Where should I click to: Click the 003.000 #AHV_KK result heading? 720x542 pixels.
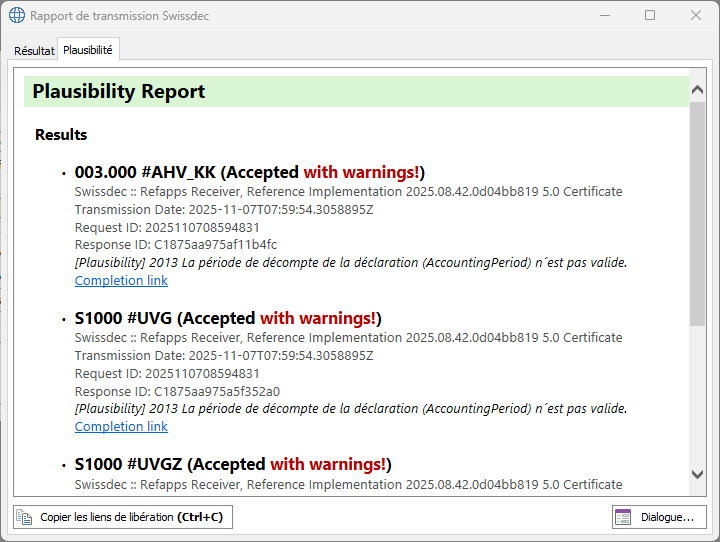pos(250,172)
